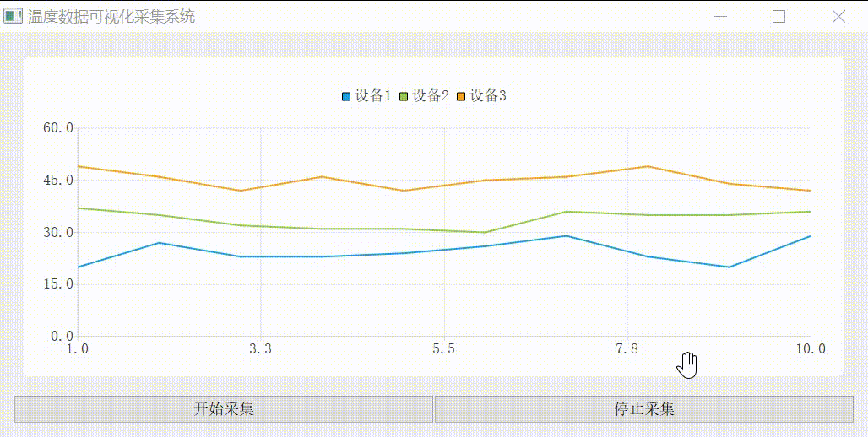Click the 停止采集 button

tap(644, 409)
